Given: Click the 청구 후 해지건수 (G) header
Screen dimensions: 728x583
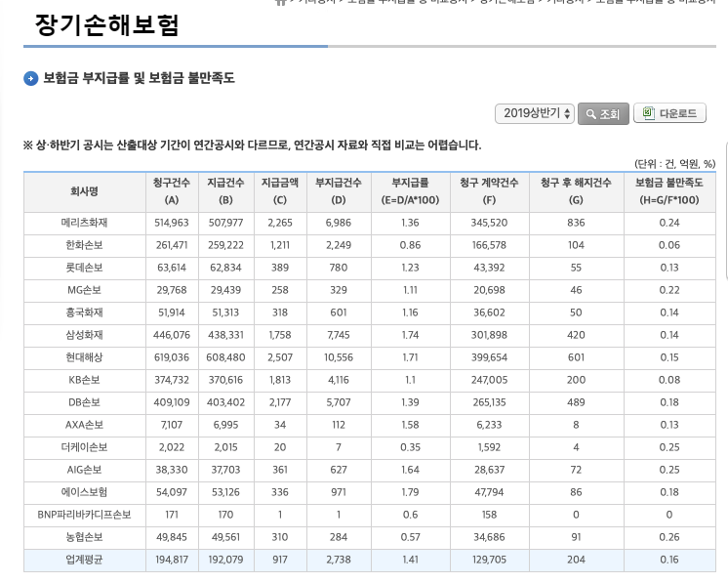Looking at the screenshot, I should (x=576, y=191).
